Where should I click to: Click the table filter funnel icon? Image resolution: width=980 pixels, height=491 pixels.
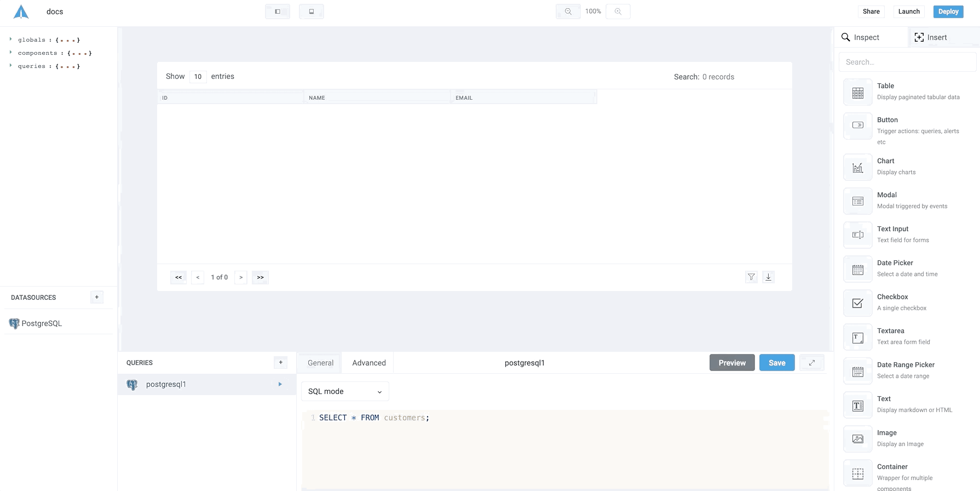coord(751,277)
